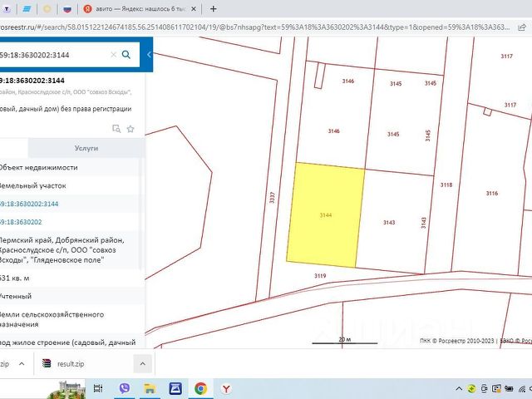
Task: Add parcel to favorites with star icon
Action: [131, 129]
